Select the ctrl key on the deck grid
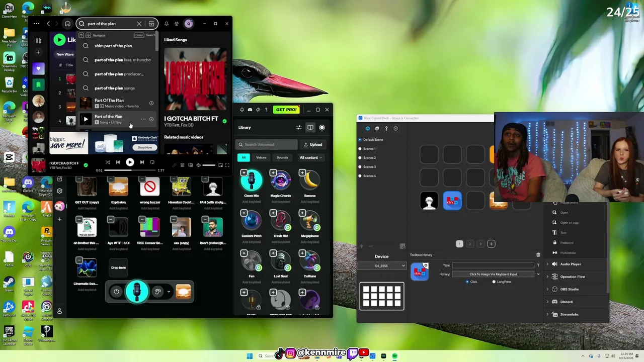The height and width of the screenshot is (362, 644). click(x=452, y=201)
